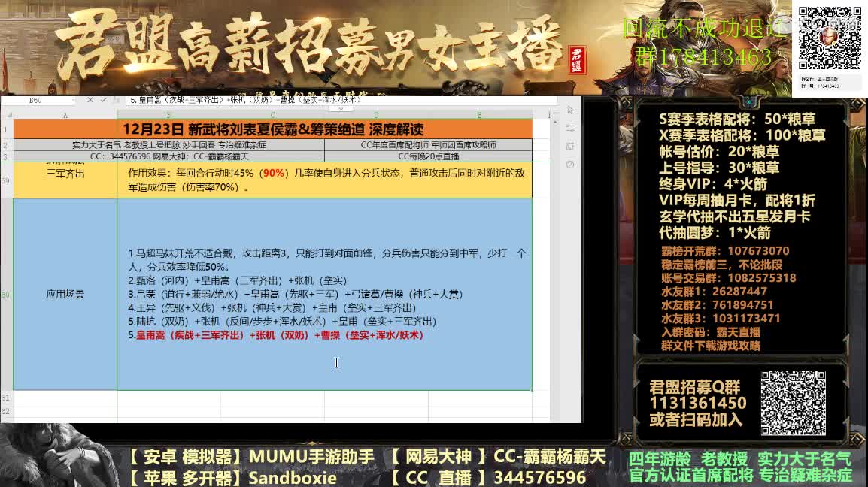Image resolution: width=868 pixels, height=487 pixels.
Task: Click text '代抽圆梦: 1*火箭'
Action: 715,232
